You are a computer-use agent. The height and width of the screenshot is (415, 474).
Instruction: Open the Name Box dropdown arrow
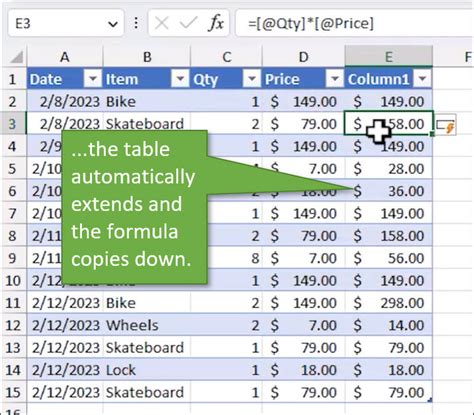coord(113,24)
